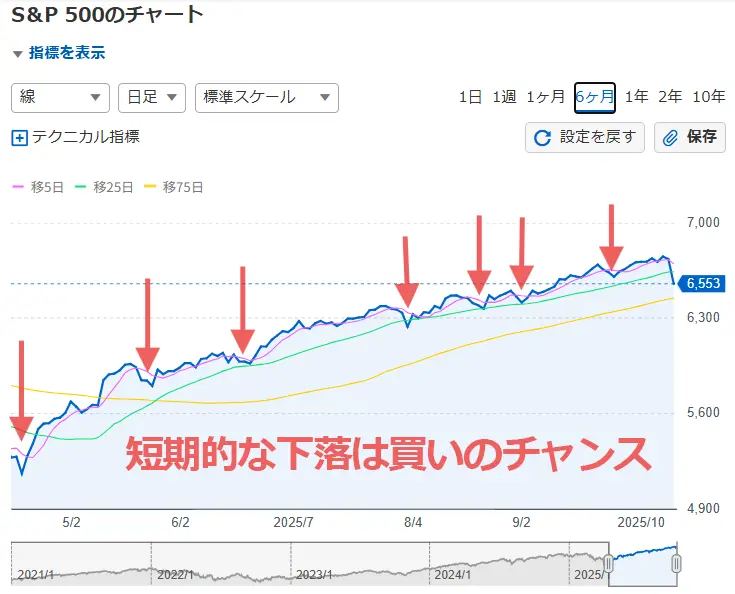Screen dimensions: 735x594
Task: Click the 6,553 current price label
Action: click(x=702, y=284)
